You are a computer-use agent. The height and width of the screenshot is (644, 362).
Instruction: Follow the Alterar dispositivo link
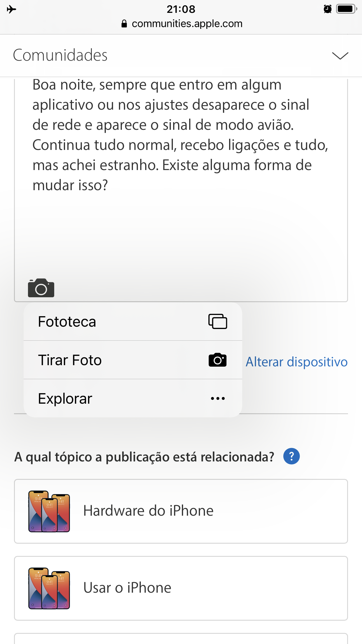tap(296, 362)
